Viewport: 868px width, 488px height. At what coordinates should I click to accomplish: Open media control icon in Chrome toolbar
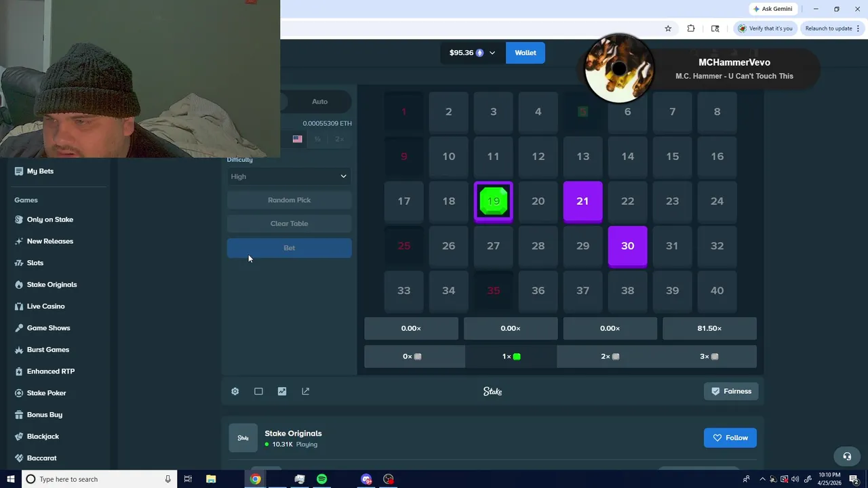coord(715,28)
